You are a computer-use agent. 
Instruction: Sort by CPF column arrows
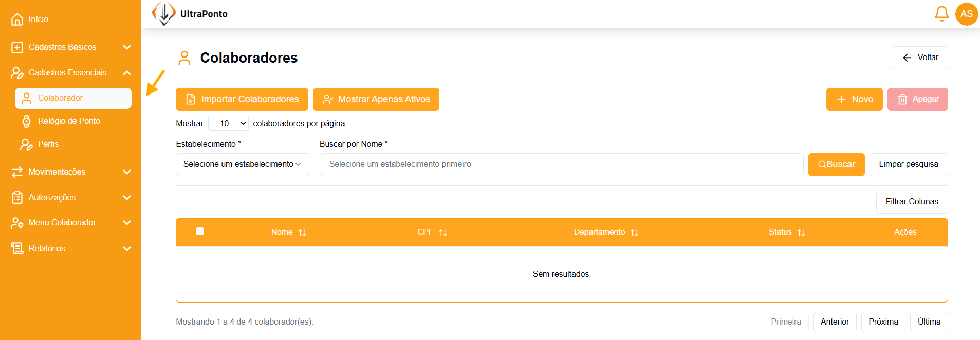pyautogui.click(x=443, y=233)
